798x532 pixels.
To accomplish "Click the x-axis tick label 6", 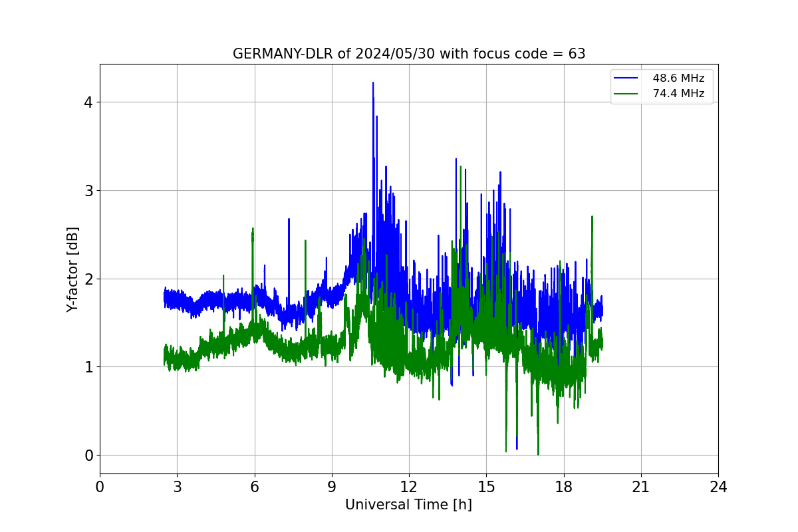I will (x=254, y=487).
